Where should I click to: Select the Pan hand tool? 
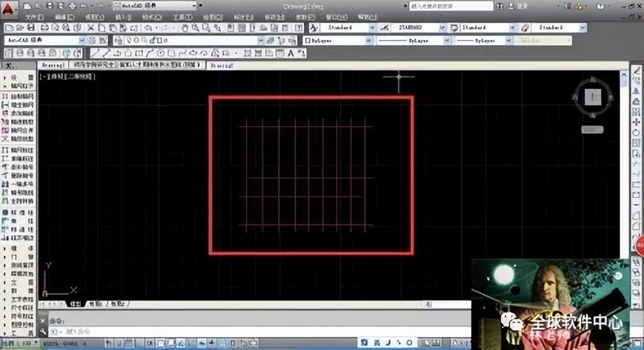pos(185,28)
